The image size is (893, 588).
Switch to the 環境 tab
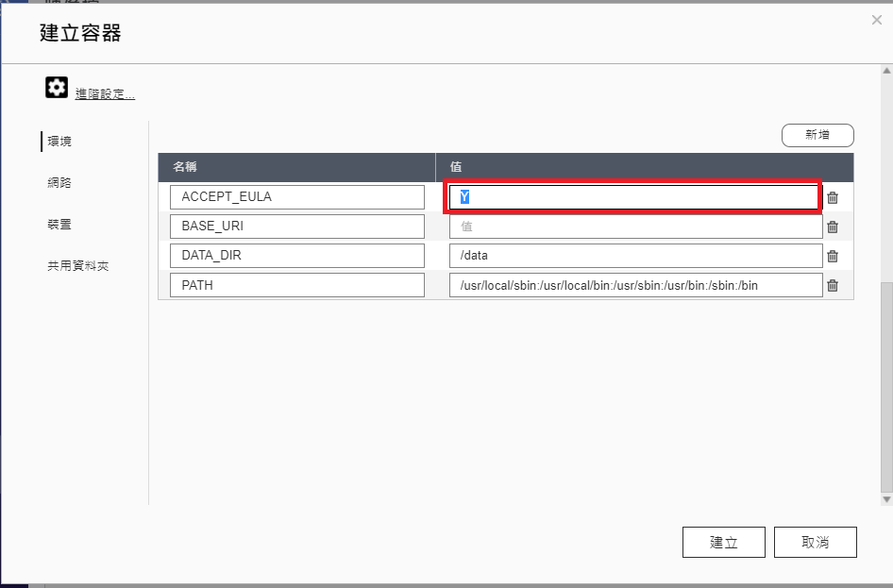tap(60, 142)
